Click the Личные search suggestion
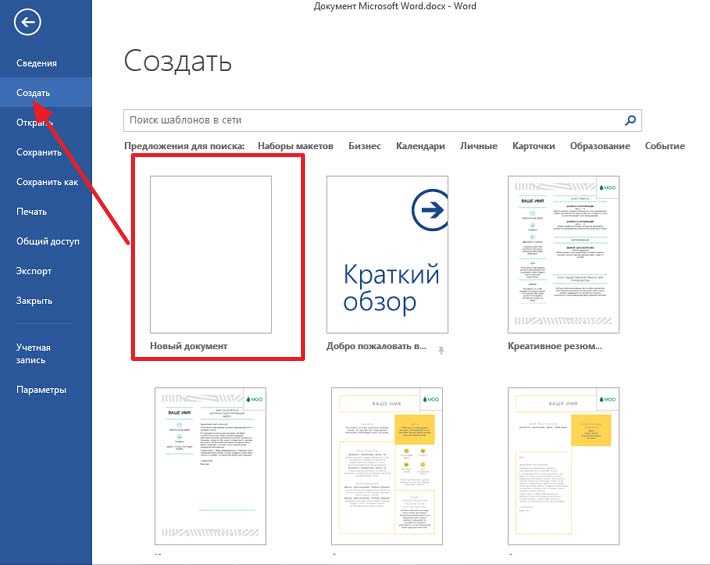This screenshot has width=710, height=565. [x=479, y=146]
